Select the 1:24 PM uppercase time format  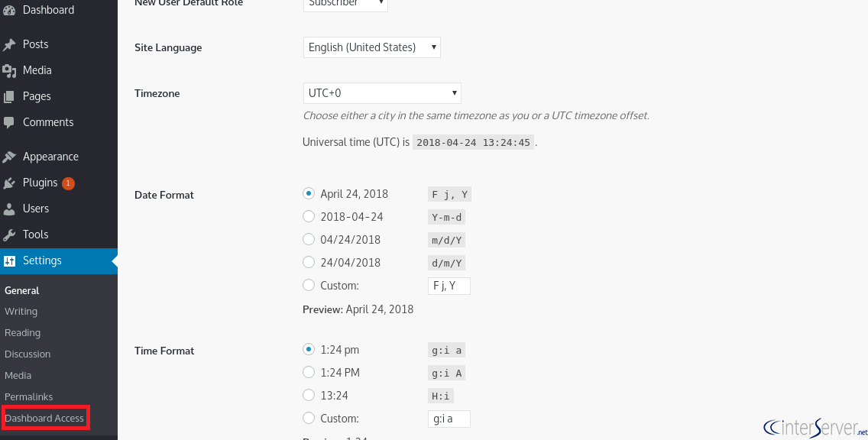coord(309,373)
